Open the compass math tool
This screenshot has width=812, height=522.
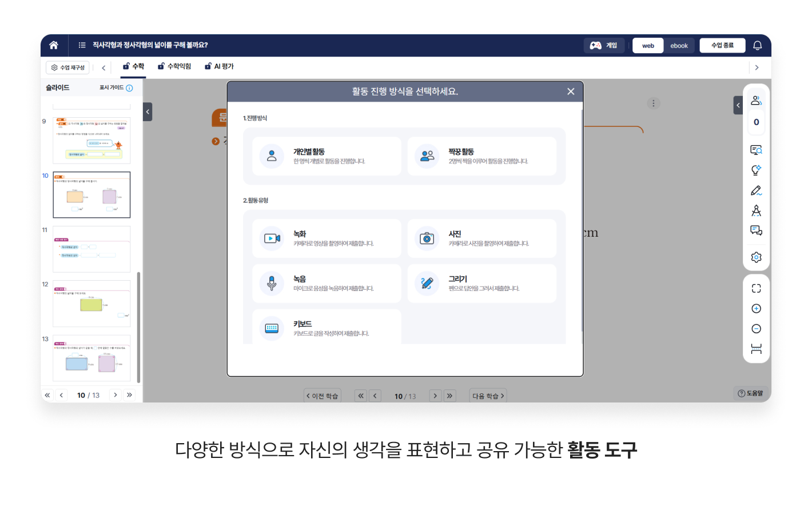[756, 211]
